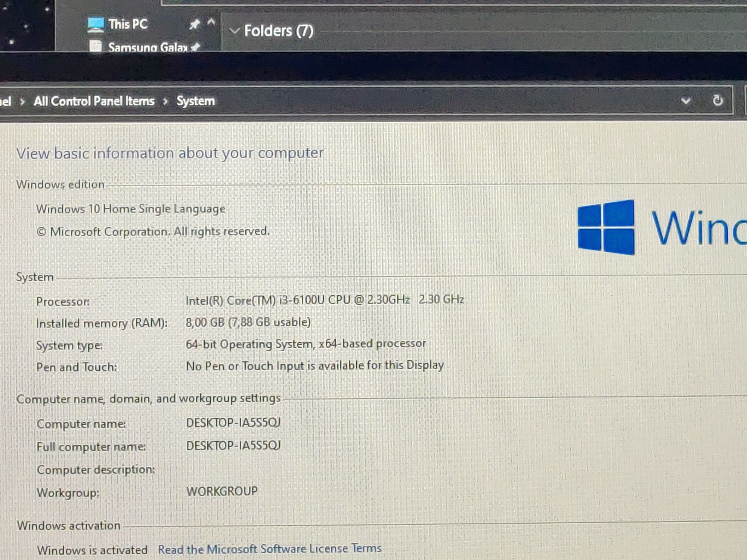Click the pin icon beside Samsung Galaxy
The height and width of the screenshot is (560, 747).
195,47
